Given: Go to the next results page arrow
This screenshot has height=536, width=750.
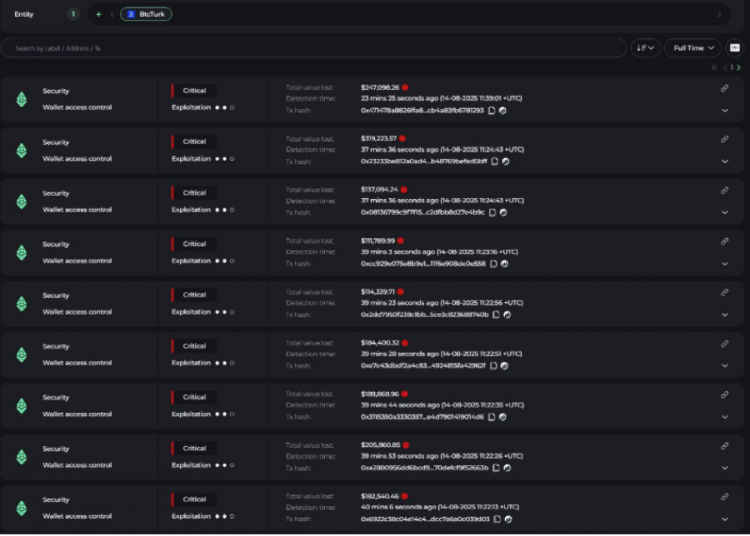Looking at the screenshot, I should click(739, 67).
